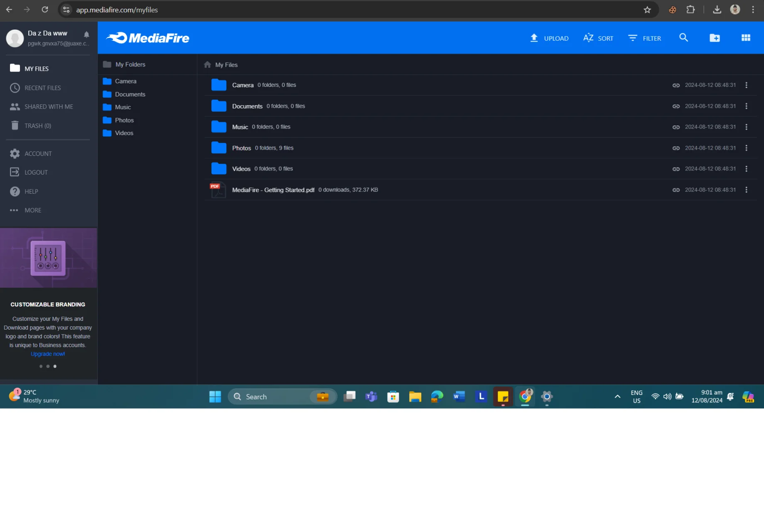Click the taskbar Search box
Image resolution: width=764 pixels, height=532 pixels.
point(282,397)
